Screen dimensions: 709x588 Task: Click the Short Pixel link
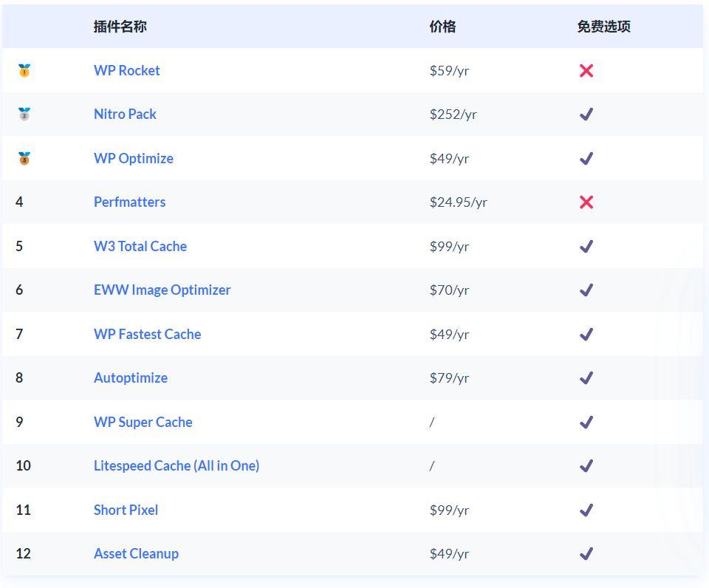tap(126, 510)
